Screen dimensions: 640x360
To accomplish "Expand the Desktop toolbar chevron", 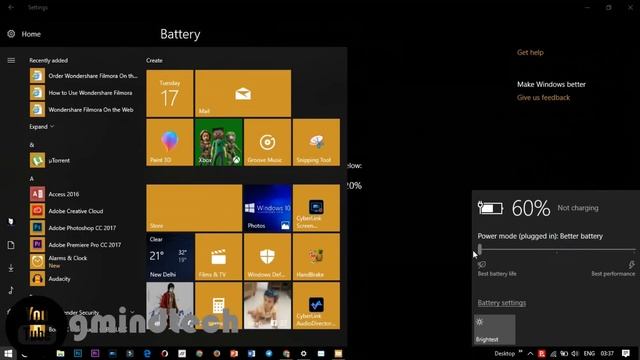I will point(520,351).
